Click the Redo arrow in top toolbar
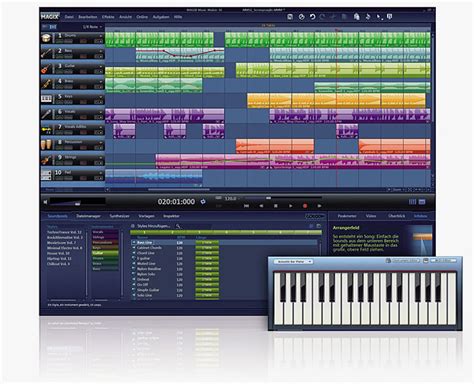The width and height of the screenshot is (474, 384). click(322, 17)
